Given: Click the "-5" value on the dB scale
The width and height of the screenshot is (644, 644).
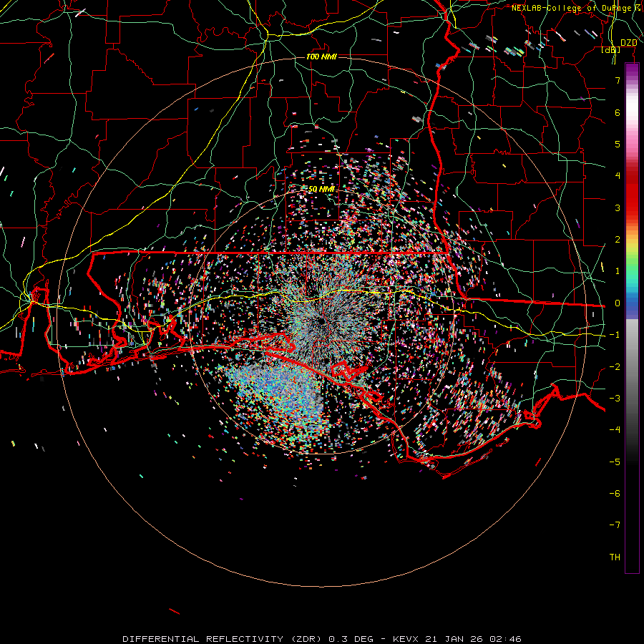Looking at the screenshot, I should pyautogui.click(x=615, y=462).
